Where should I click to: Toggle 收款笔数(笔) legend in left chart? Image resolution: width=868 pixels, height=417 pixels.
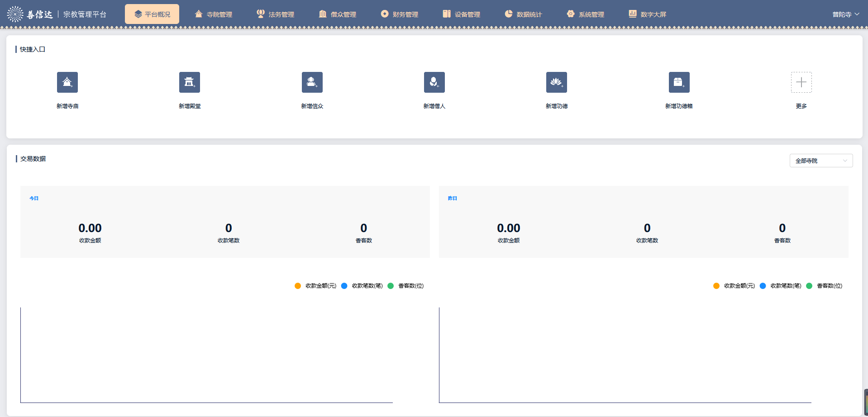coord(362,286)
